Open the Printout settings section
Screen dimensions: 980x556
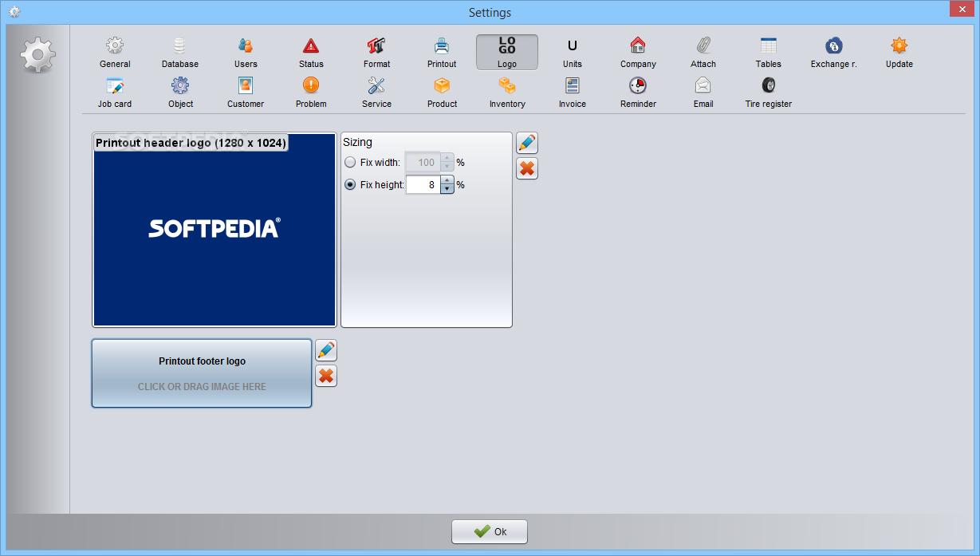tap(442, 53)
